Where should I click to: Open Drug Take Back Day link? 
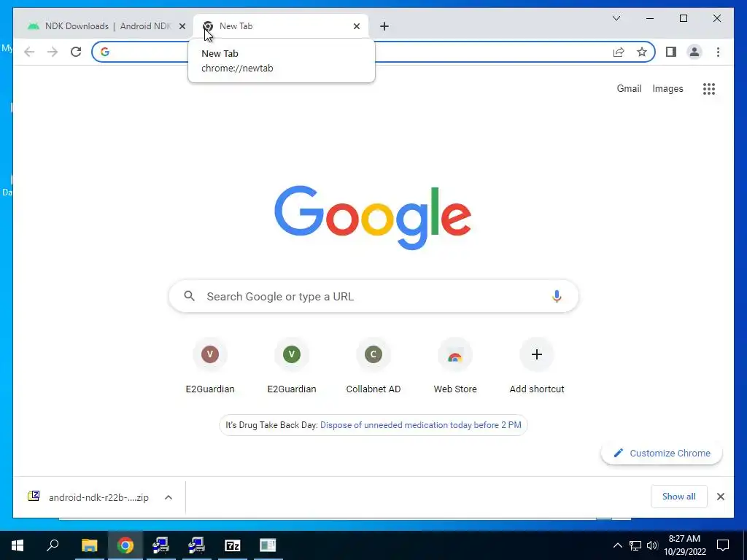pyautogui.click(x=421, y=425)
